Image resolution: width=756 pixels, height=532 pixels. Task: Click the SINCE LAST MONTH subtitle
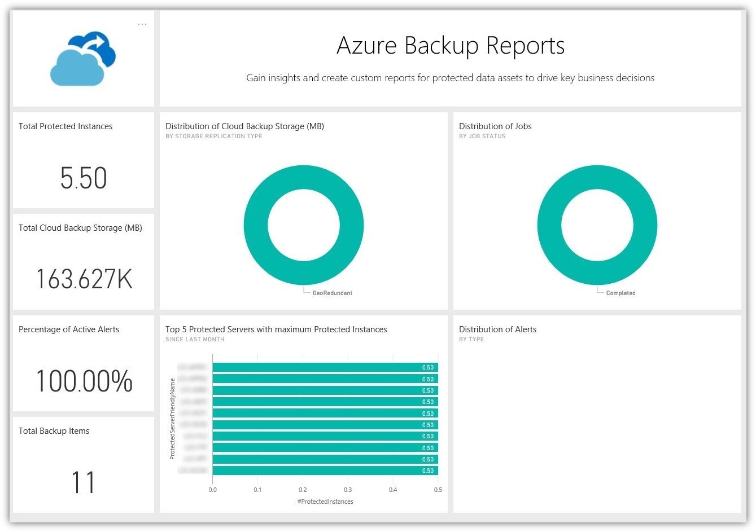pyautogui.click(x=195, y=339)
